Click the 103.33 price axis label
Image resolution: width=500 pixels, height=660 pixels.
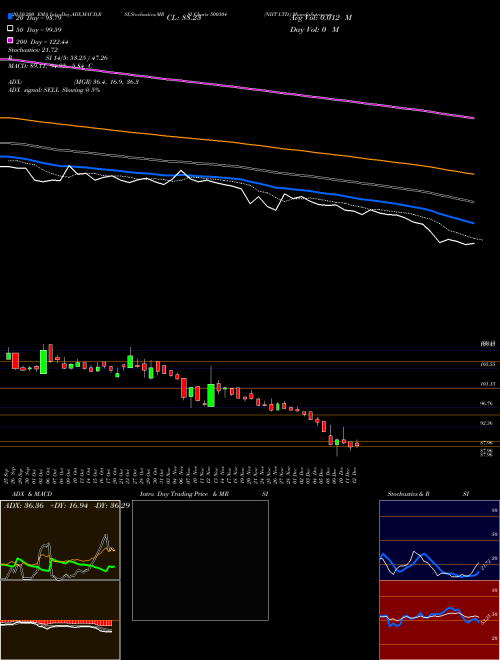point(487,365)
